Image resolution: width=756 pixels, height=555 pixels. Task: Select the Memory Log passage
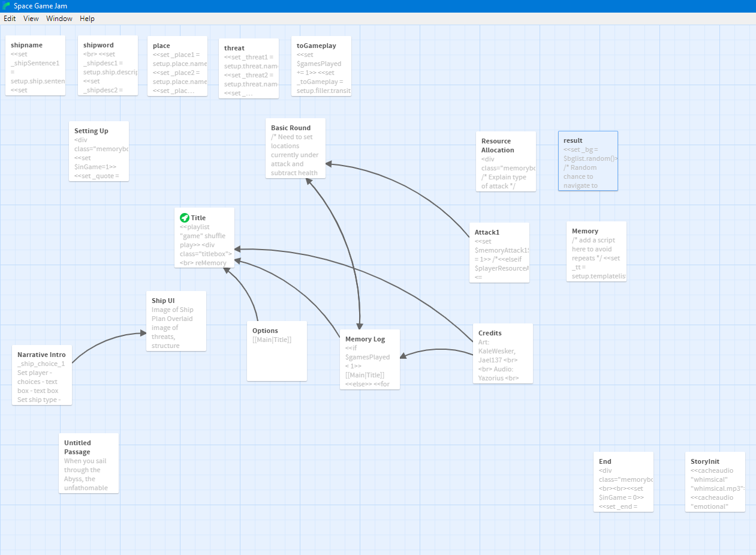coord(370,359)
